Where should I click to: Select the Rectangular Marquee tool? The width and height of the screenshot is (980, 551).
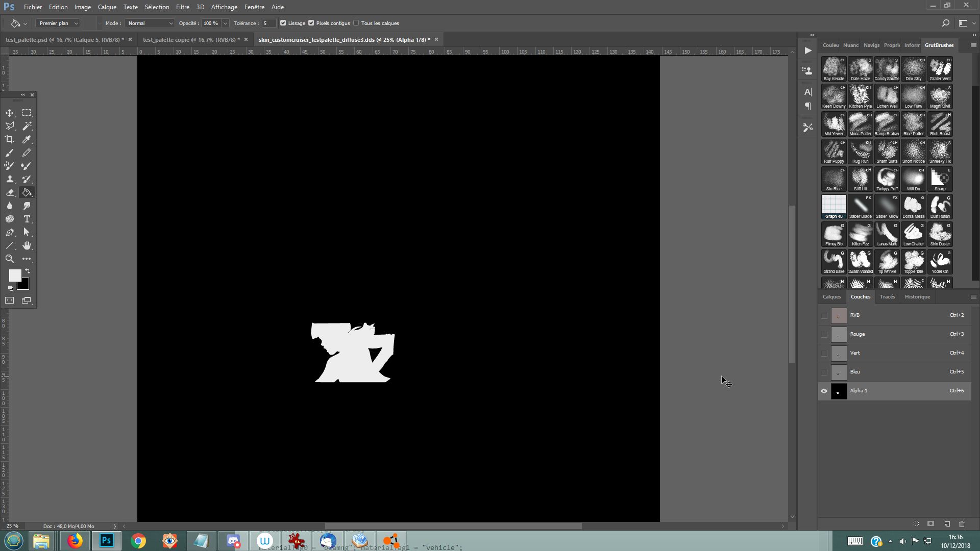point(27,113)
